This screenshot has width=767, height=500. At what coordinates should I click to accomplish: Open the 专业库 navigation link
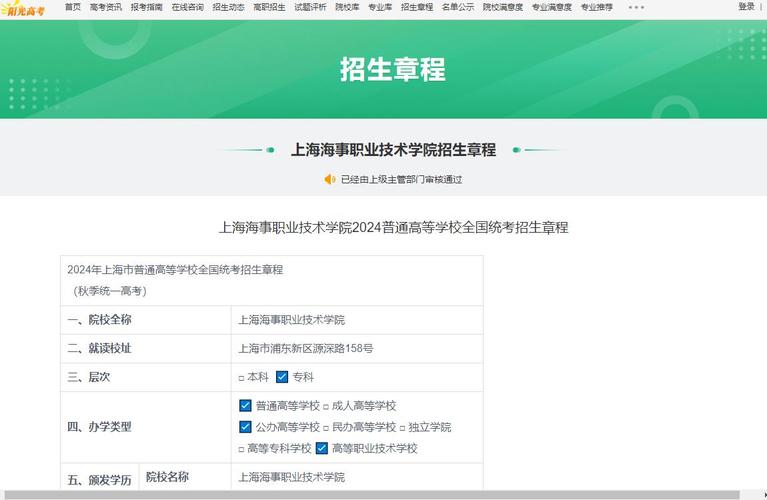(x=380, y=7)
